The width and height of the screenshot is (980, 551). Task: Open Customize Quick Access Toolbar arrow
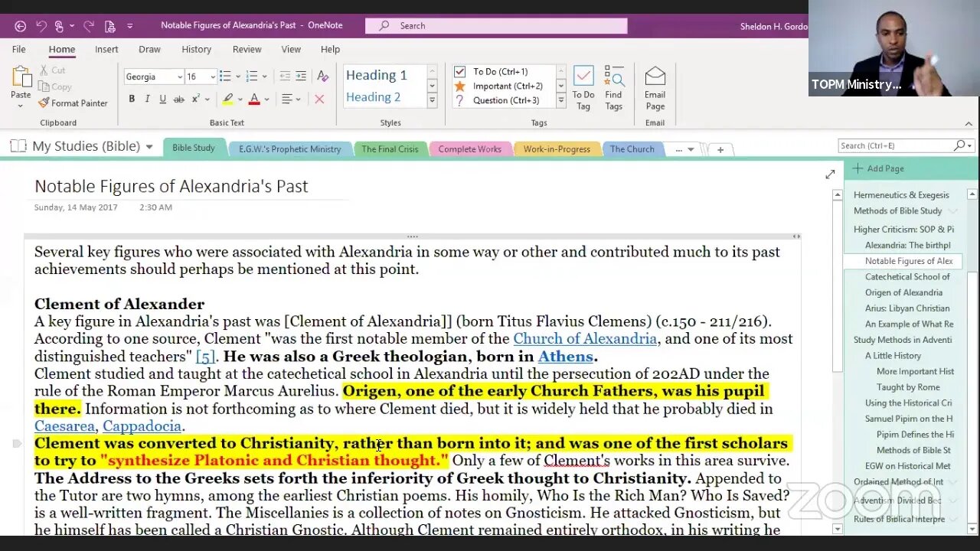pyautogui.click(x=129, y=26)
